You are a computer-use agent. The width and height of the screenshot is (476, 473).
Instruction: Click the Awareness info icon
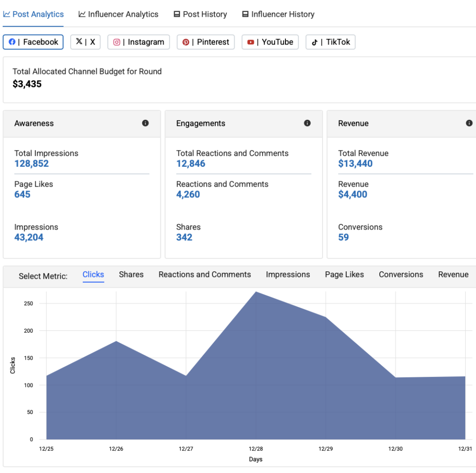click(145, 123)
